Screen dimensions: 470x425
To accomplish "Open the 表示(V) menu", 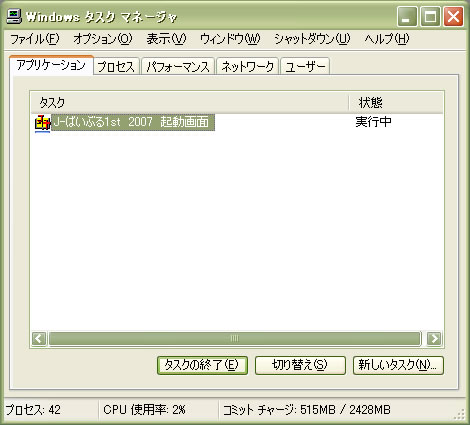I will pyautogui.click(x=166, y=39).
